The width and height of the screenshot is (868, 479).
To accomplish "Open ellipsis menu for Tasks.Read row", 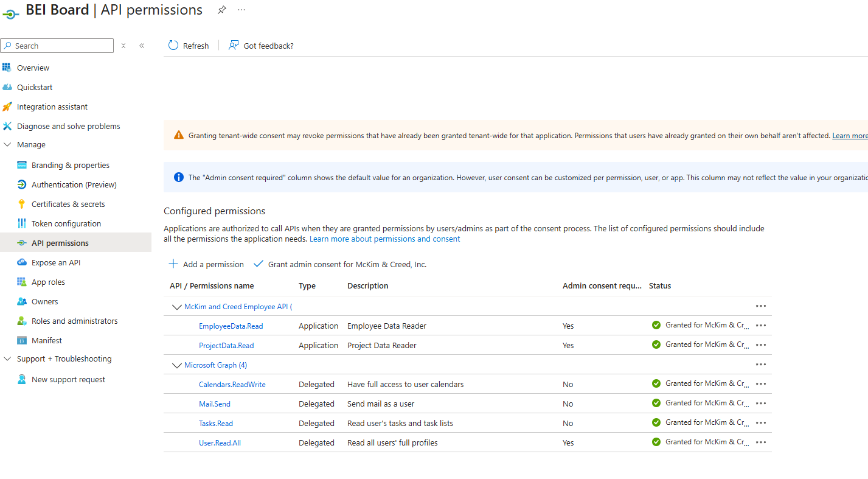I will pos(761,423).
